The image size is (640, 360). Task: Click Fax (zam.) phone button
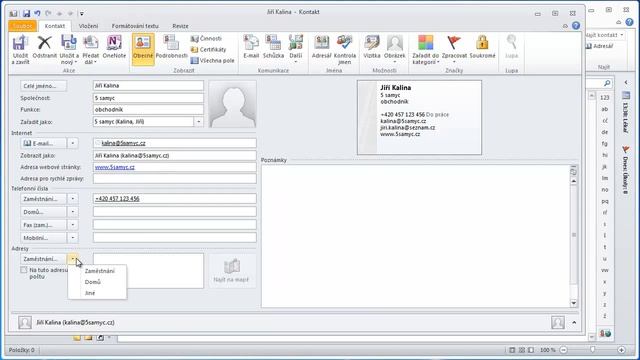coord(43,225)
